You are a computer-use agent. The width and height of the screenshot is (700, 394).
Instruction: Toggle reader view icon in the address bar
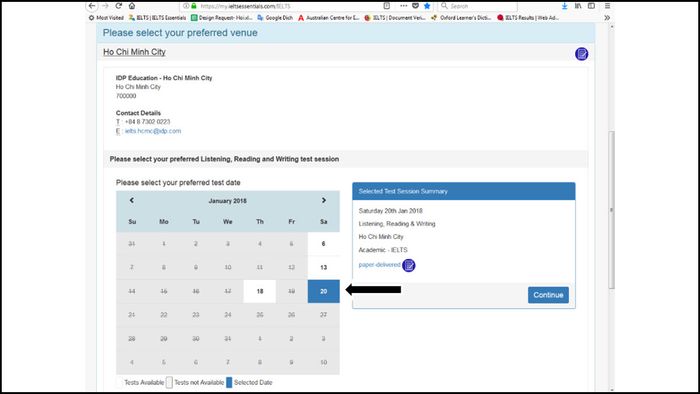387,6
